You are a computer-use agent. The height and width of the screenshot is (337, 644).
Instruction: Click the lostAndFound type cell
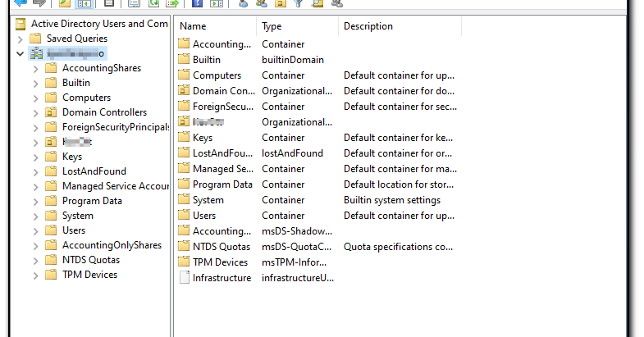tap(292, 153)
